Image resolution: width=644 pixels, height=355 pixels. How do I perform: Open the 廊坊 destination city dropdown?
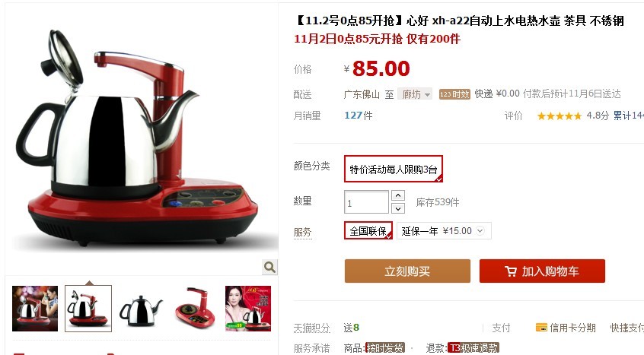tap(415, 95)
